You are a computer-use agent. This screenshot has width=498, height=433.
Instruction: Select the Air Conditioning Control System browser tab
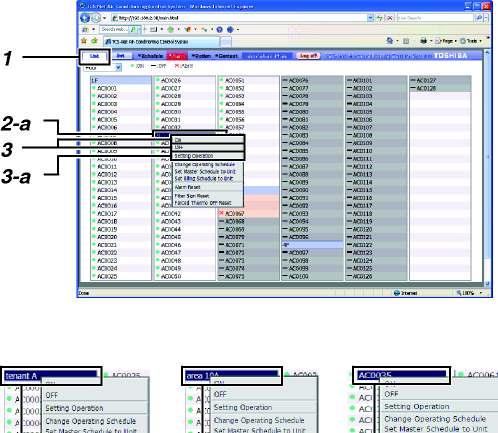click(161, 42)
